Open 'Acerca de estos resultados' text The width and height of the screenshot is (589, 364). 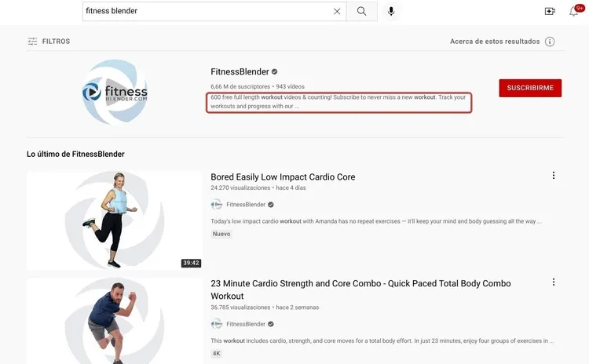coord(495,42)
